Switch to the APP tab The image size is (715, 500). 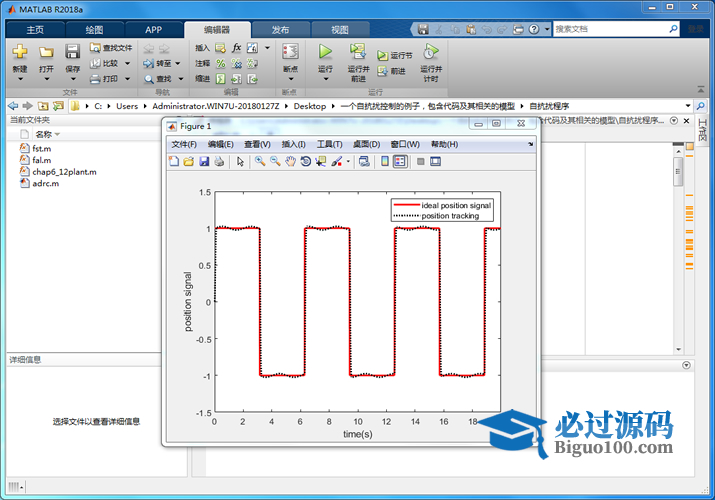pyautogui.click(x=154, y=30)
